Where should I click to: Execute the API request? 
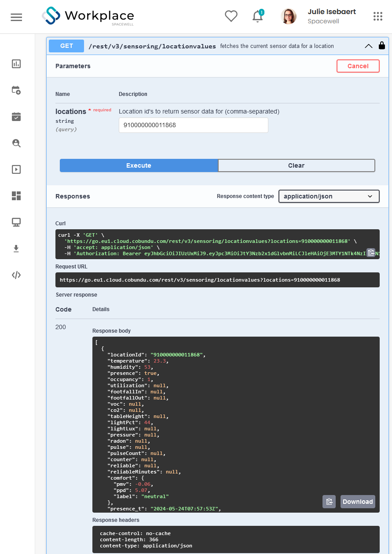[139, 165]
